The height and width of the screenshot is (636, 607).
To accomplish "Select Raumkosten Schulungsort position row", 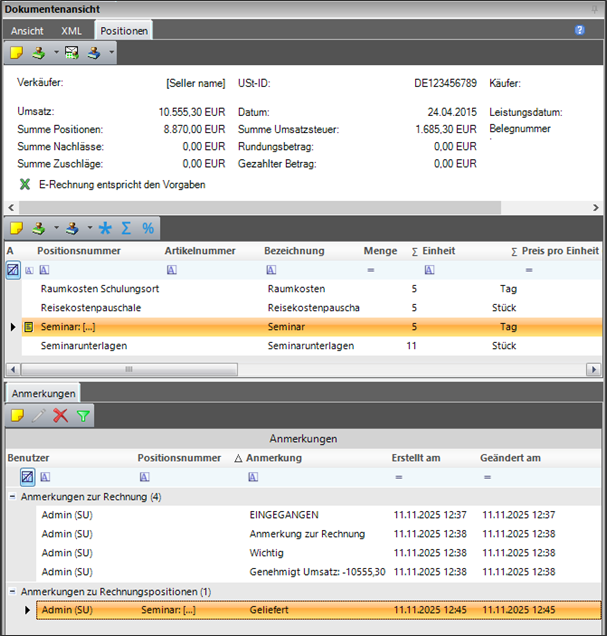I will pos(311,289).
